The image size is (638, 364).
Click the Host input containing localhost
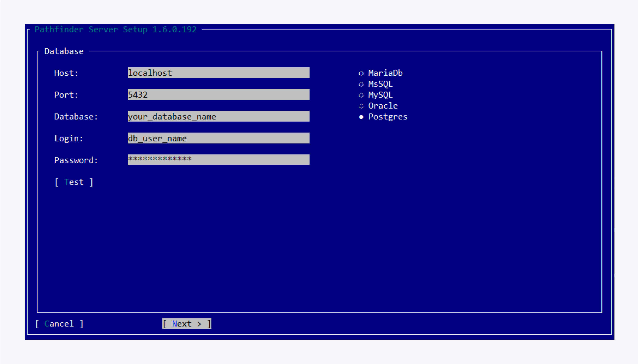pos(218,73)
